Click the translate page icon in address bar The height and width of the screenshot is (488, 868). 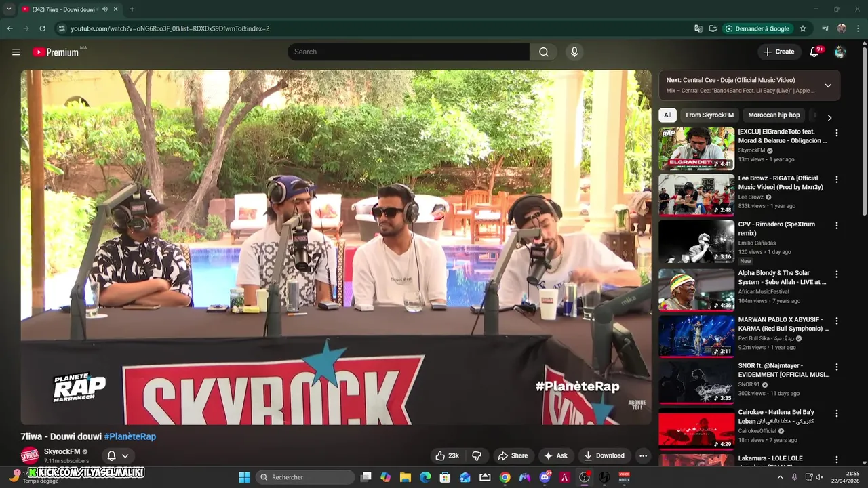698,28
